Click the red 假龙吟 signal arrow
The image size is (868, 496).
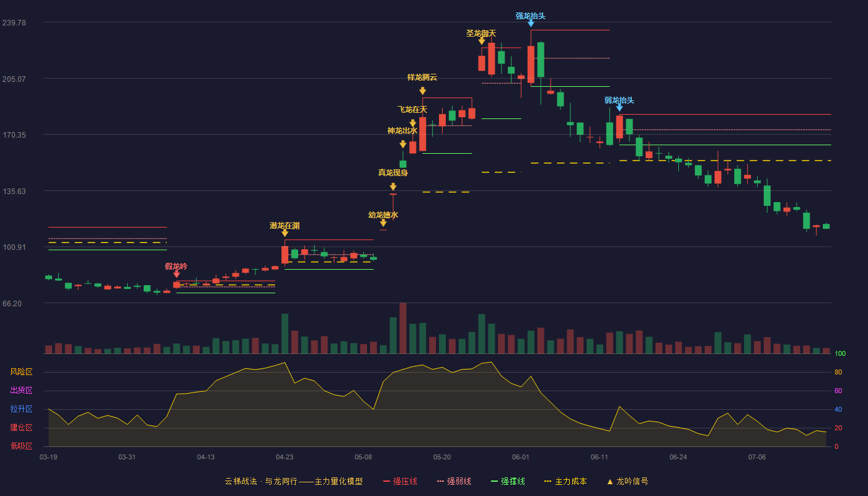pyautogui.click(x=177, y=274)
